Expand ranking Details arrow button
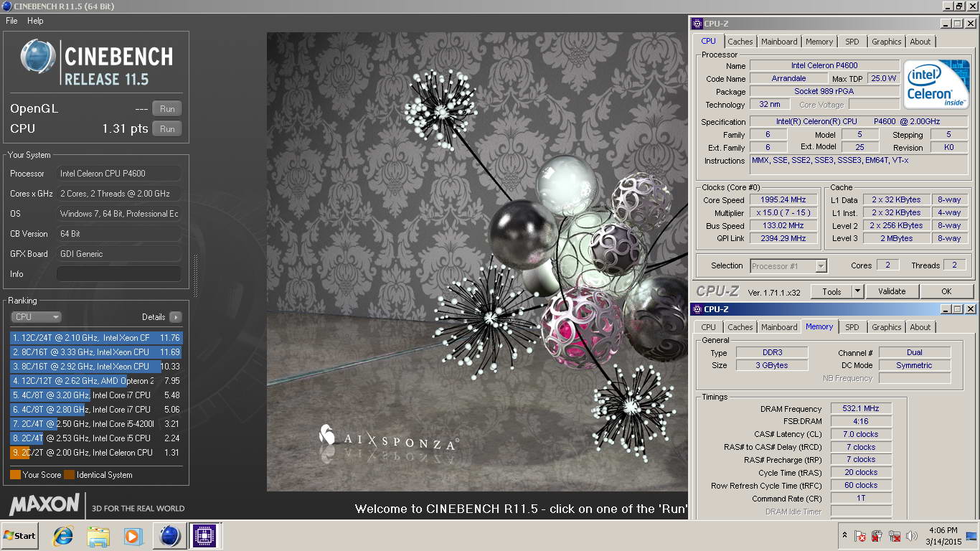The height and width of the screenshot is (551, 980). 175,317
